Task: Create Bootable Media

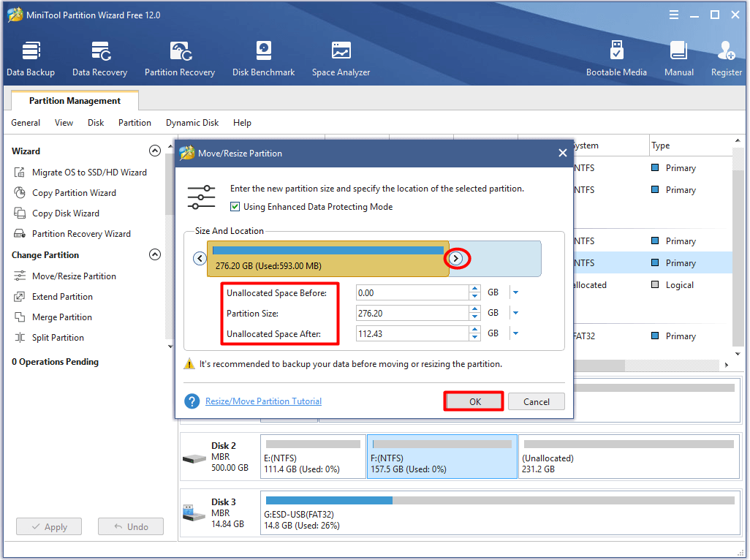Action: (616, 58)
